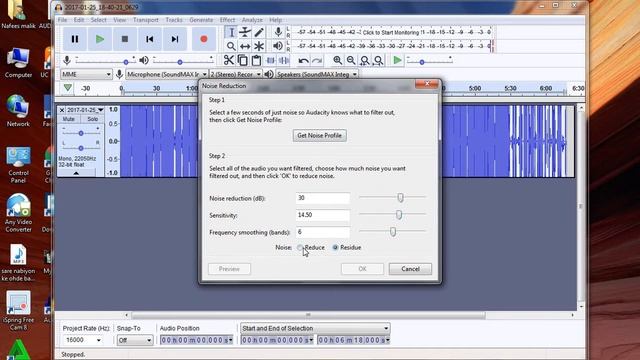Screen dimensions: 640x360
Task: Select the Residue noise radio button
Action: pyautogui.click(x=336, y=248)
